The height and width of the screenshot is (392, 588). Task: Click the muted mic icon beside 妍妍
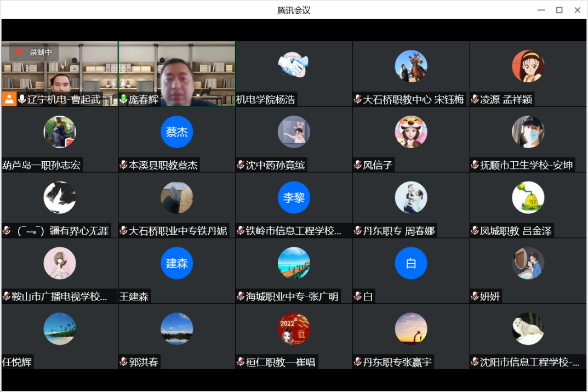tap(475, 297)
